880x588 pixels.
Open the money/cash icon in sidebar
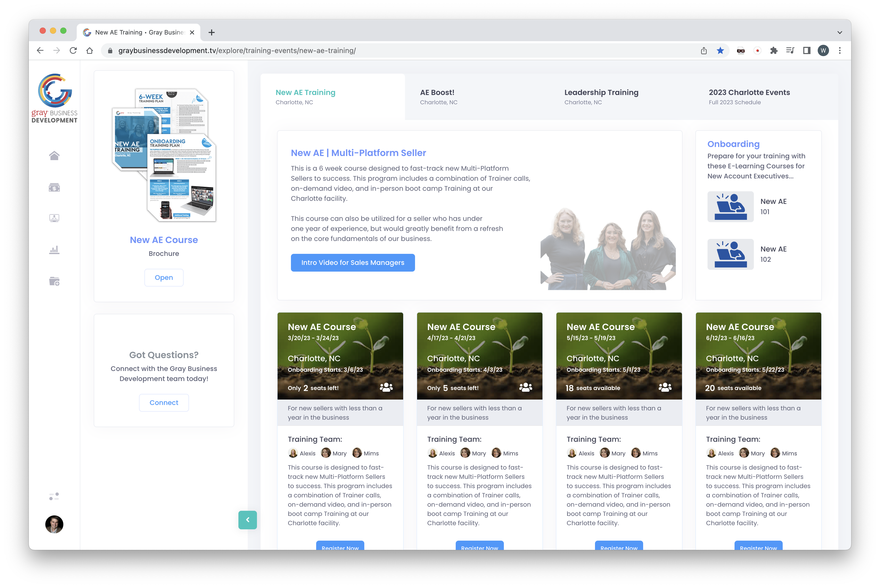pos(54,187)
